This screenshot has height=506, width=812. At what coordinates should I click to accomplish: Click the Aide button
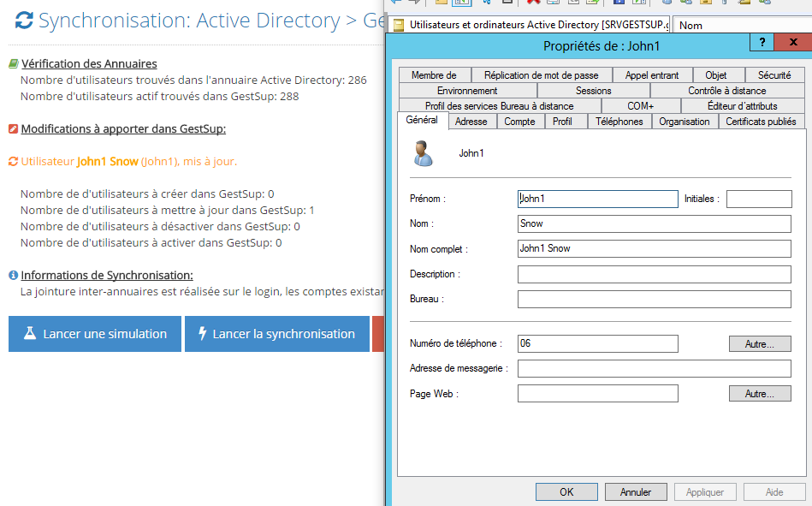point(774,492)
